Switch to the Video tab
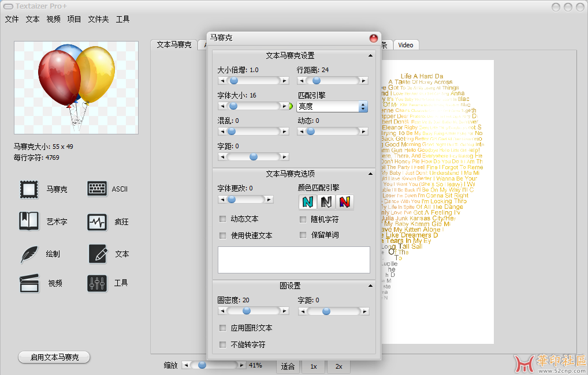Screen dimensions: 588x375 tap(405, 45)
